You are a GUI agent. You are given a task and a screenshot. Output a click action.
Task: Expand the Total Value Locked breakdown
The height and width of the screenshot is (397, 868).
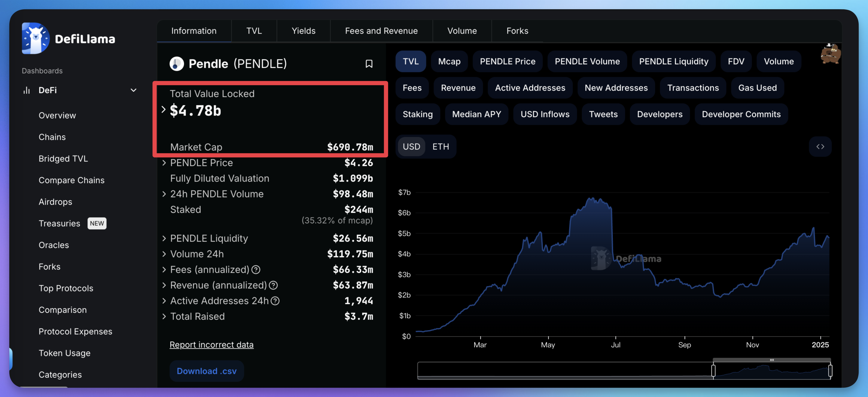coord(163,109)
